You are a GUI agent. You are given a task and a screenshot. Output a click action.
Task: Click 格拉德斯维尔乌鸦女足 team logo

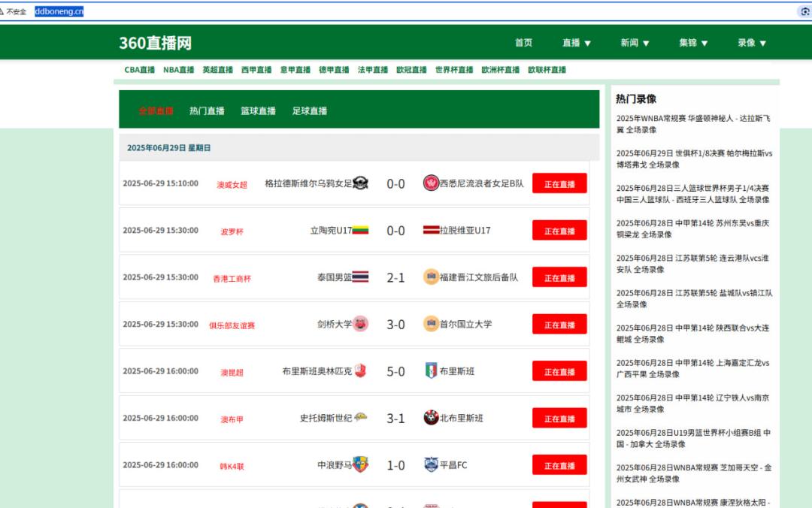[360, 183]
